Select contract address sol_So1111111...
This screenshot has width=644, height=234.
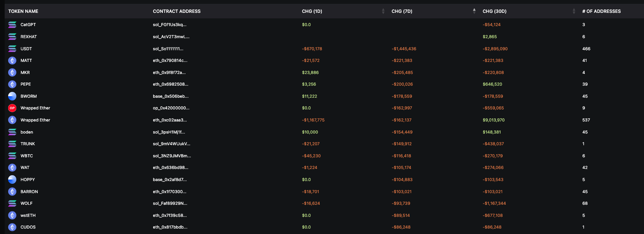click(168, 49)
